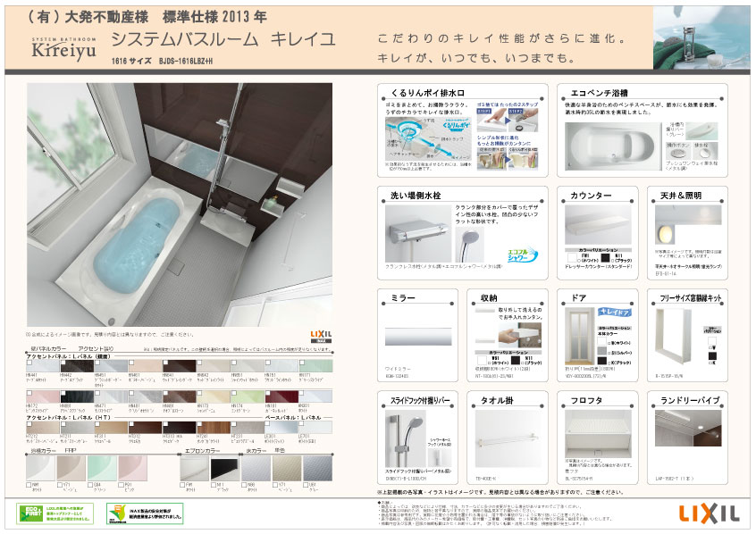
Task: Open the eco bench bathtub top-view image
Action: point(612,145)
